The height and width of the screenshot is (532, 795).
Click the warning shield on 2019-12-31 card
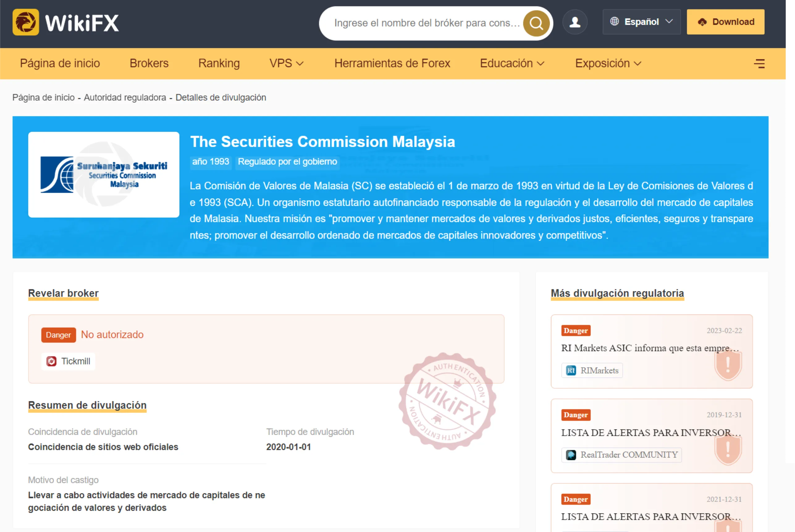tap(728, 450)
